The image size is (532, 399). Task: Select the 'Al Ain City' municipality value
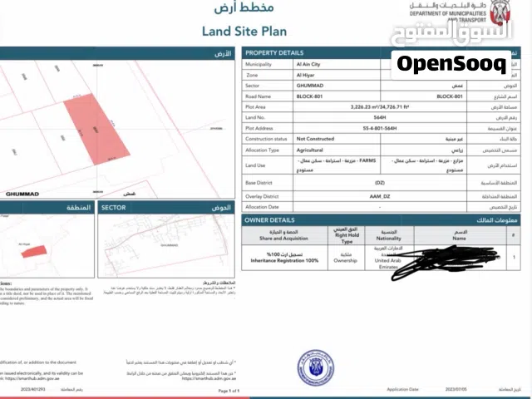[x=308, y=64]
